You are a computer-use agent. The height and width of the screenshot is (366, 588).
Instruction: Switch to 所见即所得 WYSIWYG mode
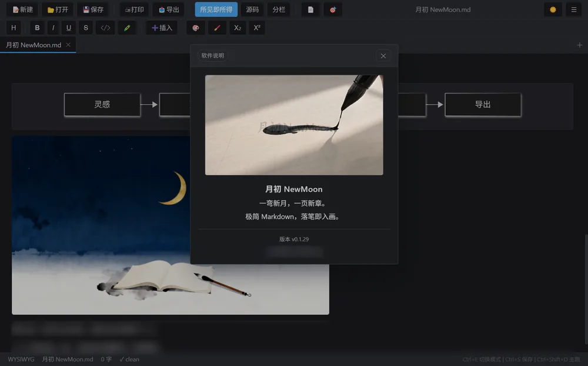(216, 9)
